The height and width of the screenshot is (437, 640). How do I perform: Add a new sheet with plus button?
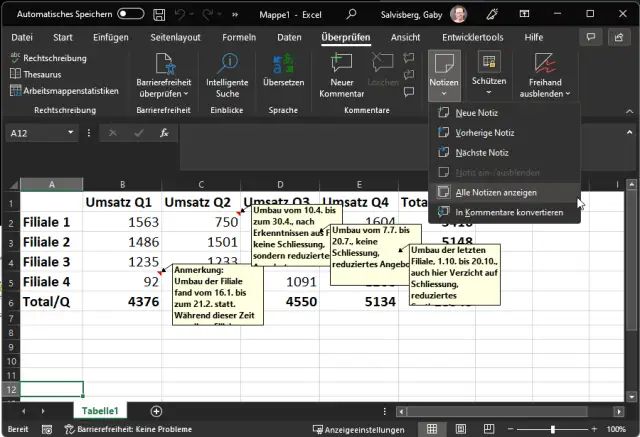tap(156, 411)
